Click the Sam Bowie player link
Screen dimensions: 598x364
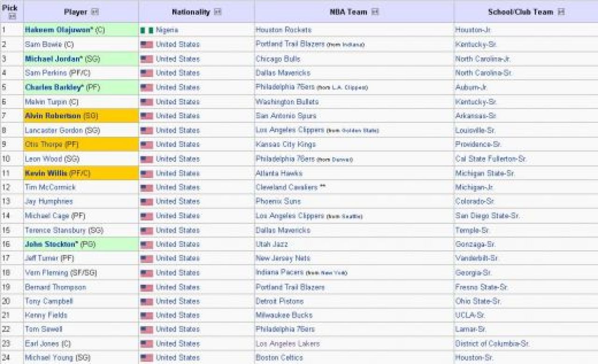[43, 44]
